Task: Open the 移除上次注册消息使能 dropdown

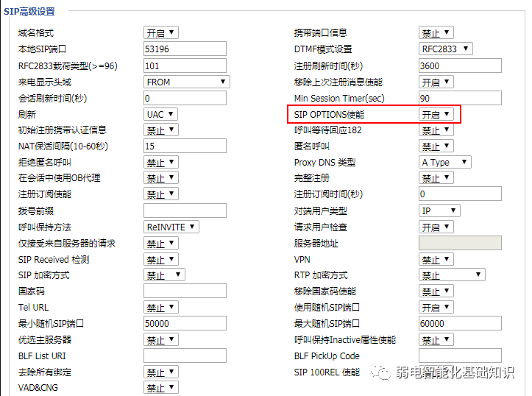Action: (x=436, y=82)
